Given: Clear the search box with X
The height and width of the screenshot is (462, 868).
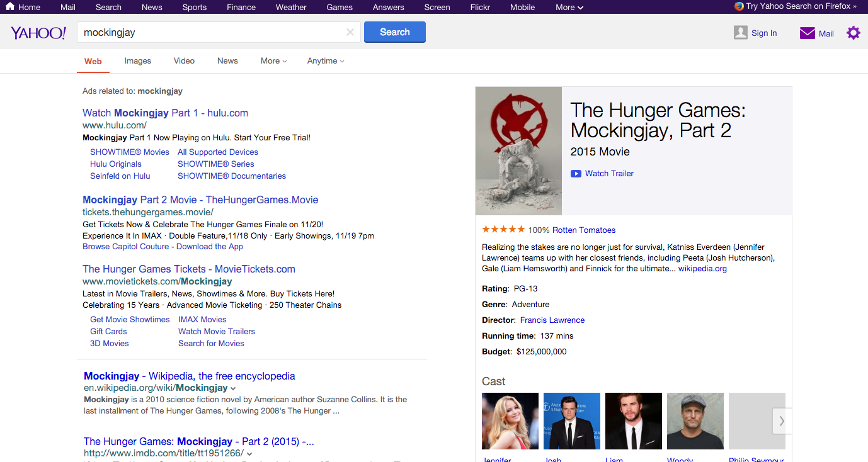Looking at the screenshot, I should pos(350,32).
